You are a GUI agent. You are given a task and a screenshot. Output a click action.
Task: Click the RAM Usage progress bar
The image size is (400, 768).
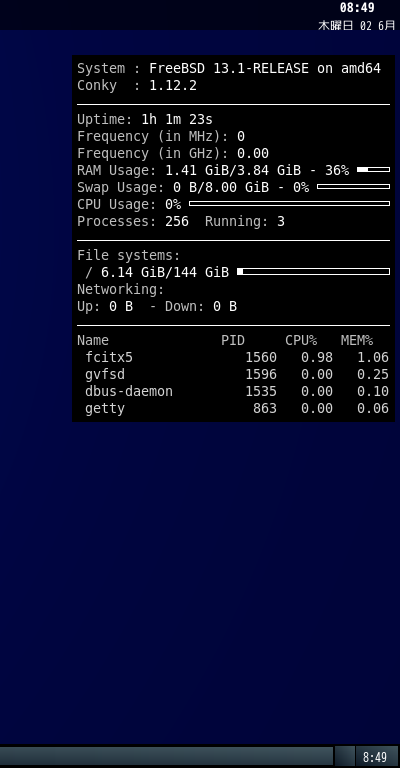click(374, 169)
